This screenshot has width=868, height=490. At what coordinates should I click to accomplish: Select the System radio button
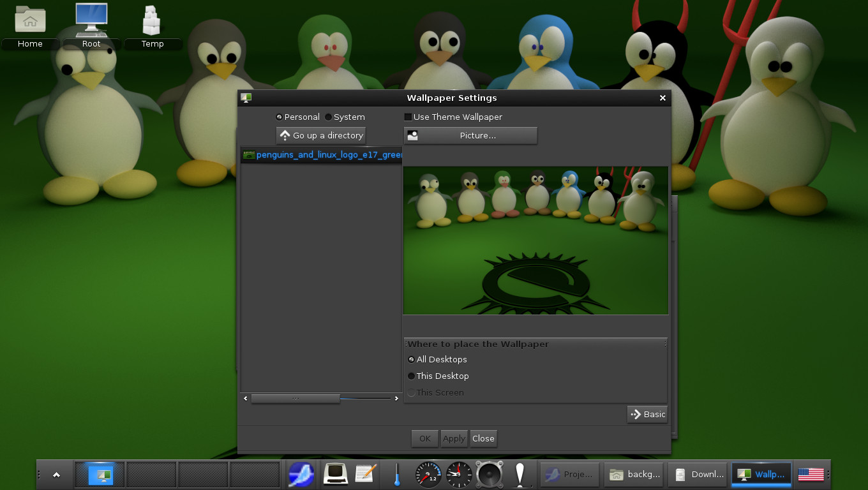point(345,117)
